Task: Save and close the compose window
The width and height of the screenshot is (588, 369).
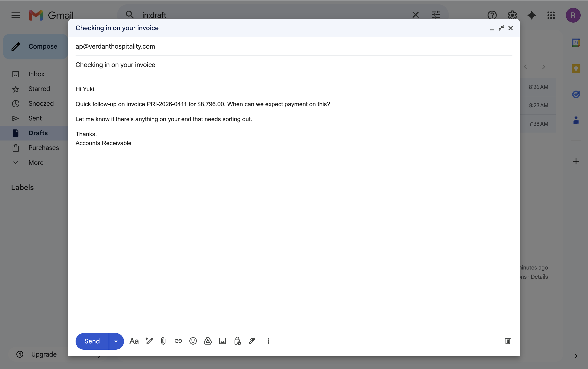Action: click(510, 28)
